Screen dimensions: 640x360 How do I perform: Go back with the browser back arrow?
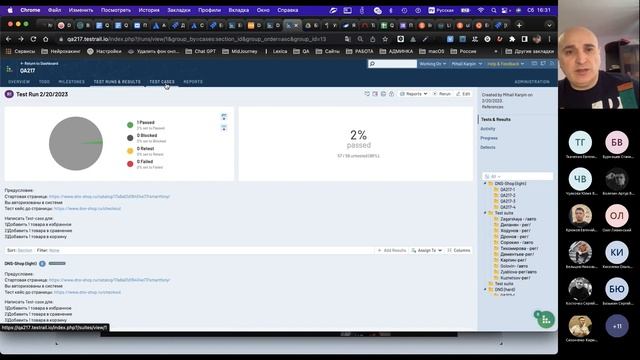click(9, 39)
